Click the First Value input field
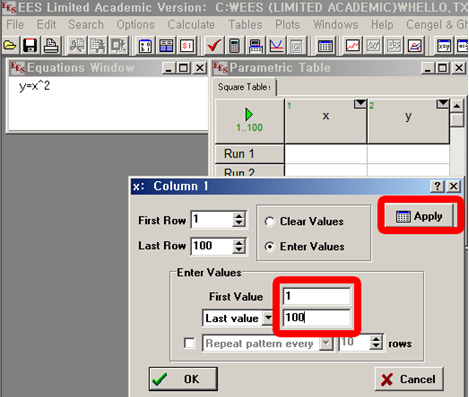 point(317,296)
